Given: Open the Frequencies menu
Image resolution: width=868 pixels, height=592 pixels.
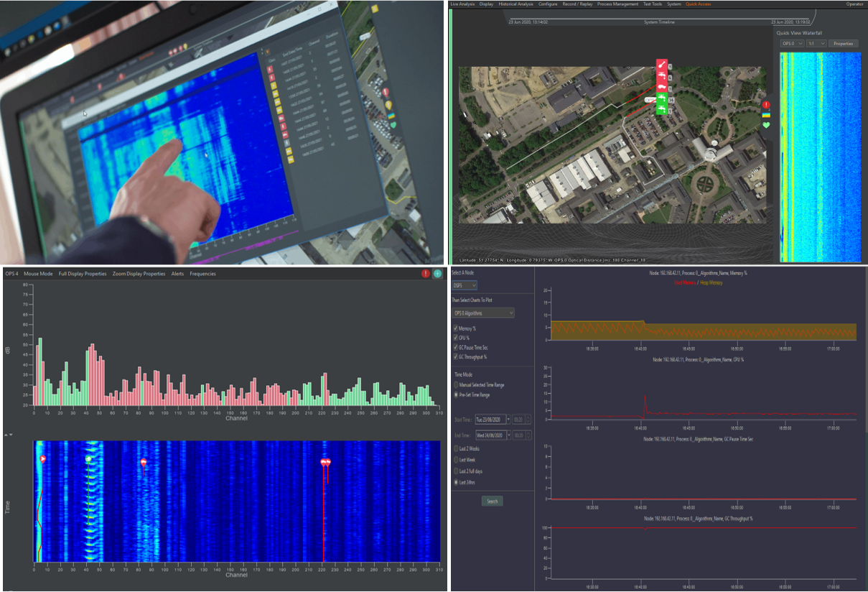Looking at the screenshot, I should coord(202,274).
